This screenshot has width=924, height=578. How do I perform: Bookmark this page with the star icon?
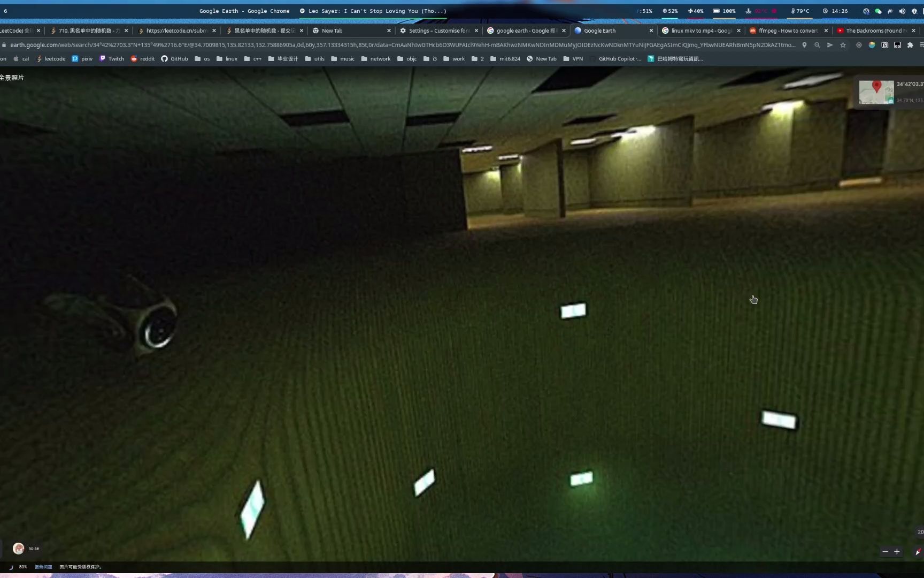pos(843,45)
